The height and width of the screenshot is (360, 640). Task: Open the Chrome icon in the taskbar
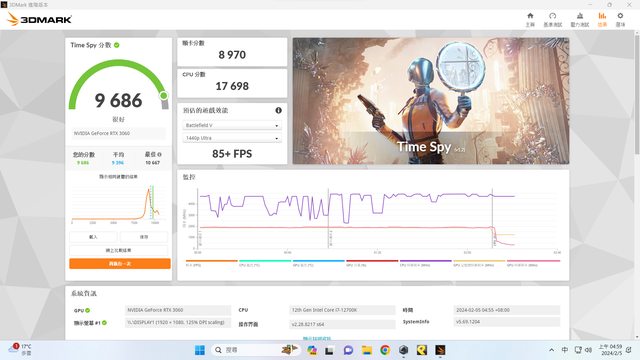384,350
